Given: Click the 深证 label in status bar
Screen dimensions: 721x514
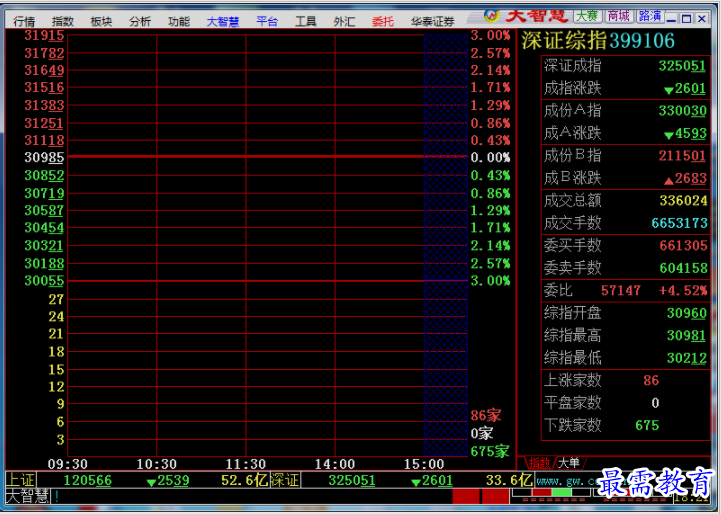Looking at the screenshot, I should point(285,480).
